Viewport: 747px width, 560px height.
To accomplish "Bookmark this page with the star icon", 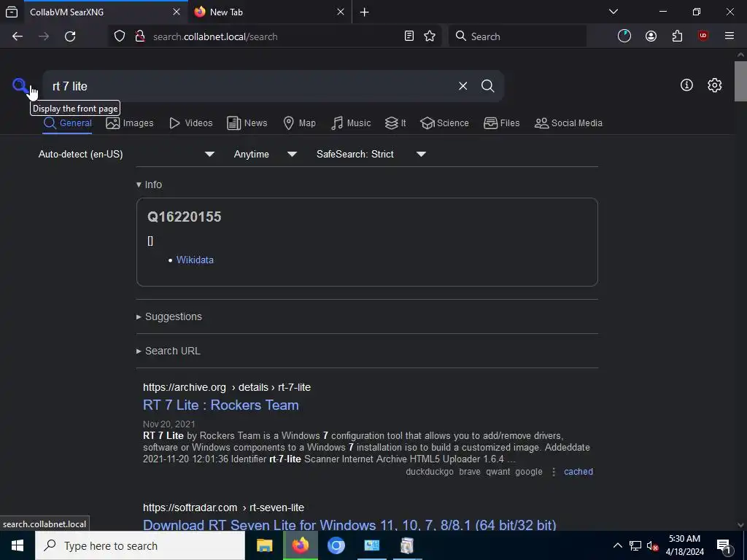I will [x=430, y=36].
